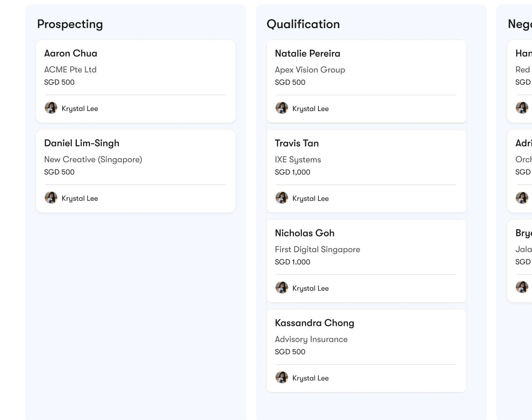Click owner avatar on Nicholas Goh card
This screenshot has height=420, width=532.
tap(282, 288)
